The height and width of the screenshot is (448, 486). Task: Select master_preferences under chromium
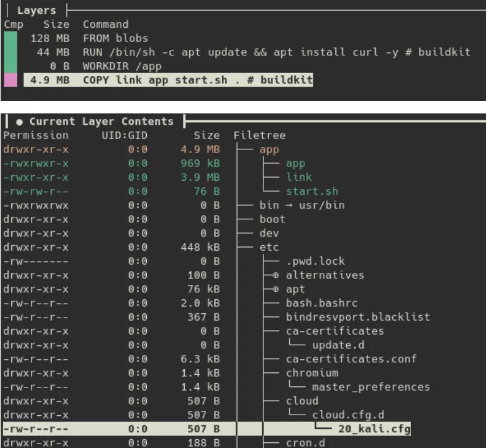pyautogui.click(x=371, y=387)
